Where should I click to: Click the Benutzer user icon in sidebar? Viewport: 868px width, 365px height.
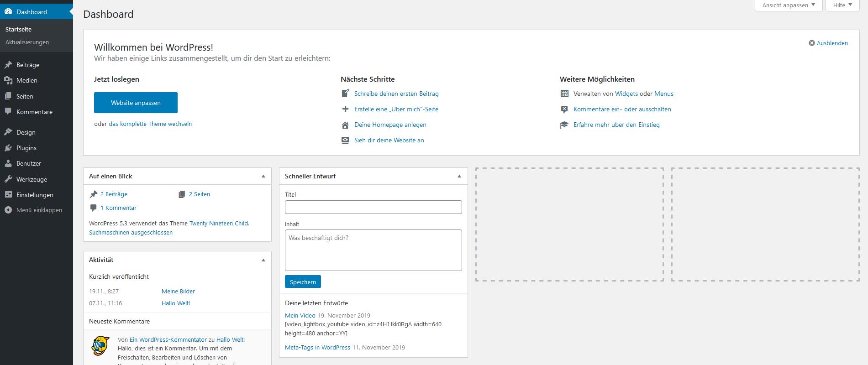click(8, 163)
